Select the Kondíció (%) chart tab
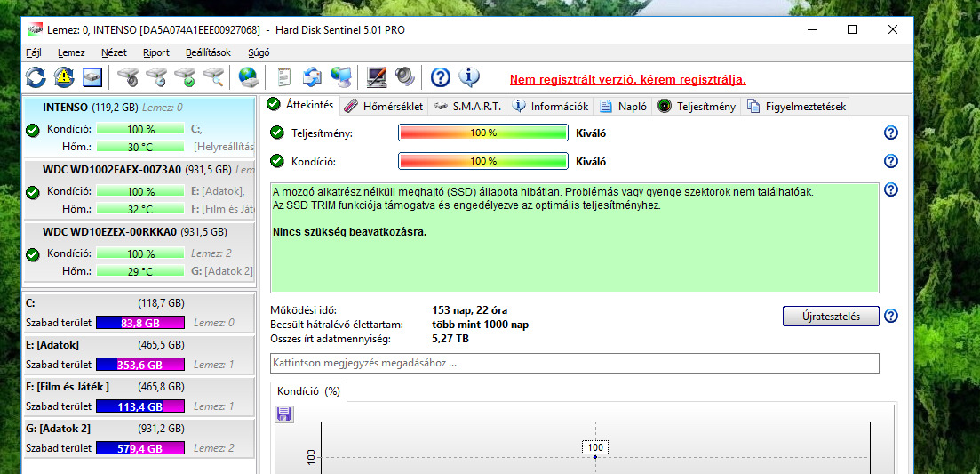This screenshot has width=980, height=474. [x=308, y=391]
